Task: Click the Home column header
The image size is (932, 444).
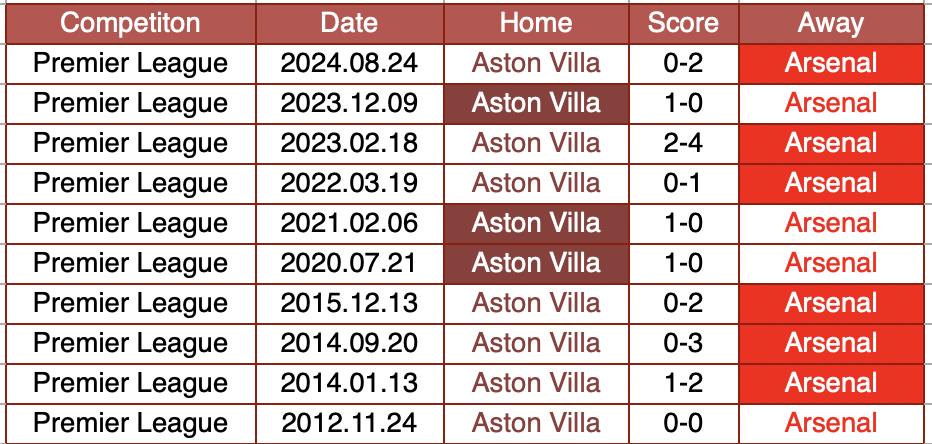Action: (x=536, y=24)
